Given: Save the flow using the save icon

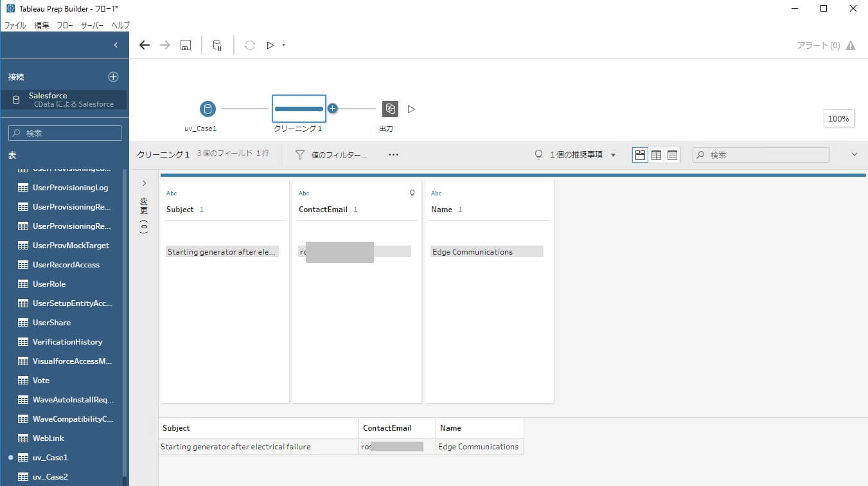Looking at the screenshot, I should coord(185,44).
